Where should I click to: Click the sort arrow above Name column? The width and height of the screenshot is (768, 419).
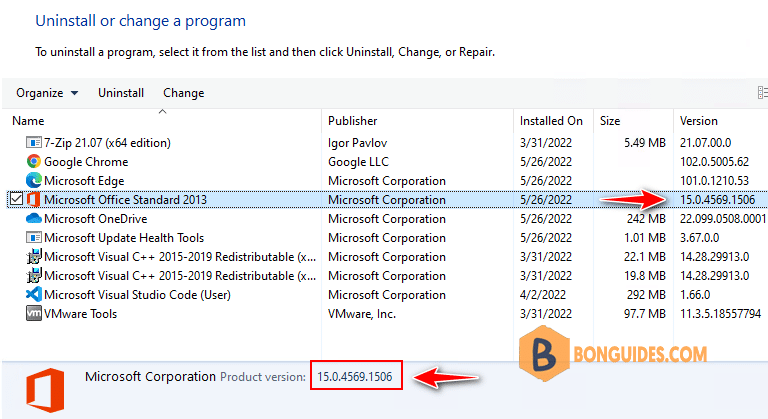point(163,112)
